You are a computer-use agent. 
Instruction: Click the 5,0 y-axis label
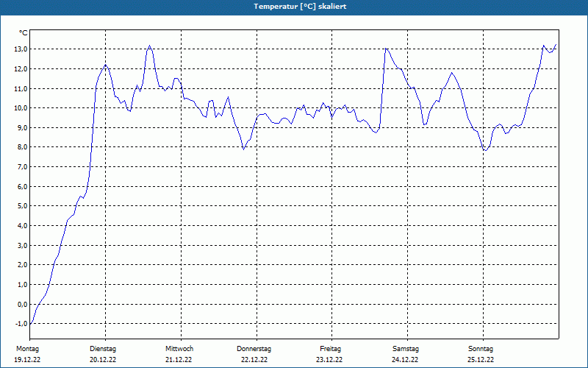coord(22,206)
